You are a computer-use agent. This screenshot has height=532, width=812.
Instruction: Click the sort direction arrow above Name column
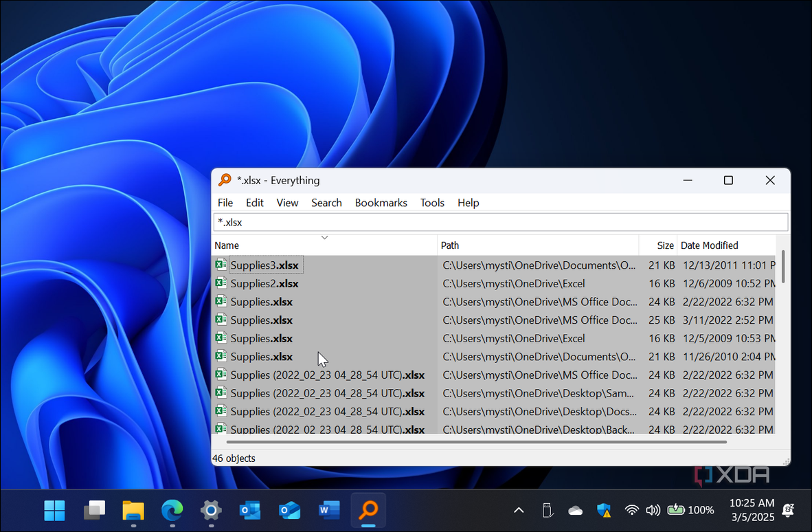pyautogui.click(x=325, y=238)
